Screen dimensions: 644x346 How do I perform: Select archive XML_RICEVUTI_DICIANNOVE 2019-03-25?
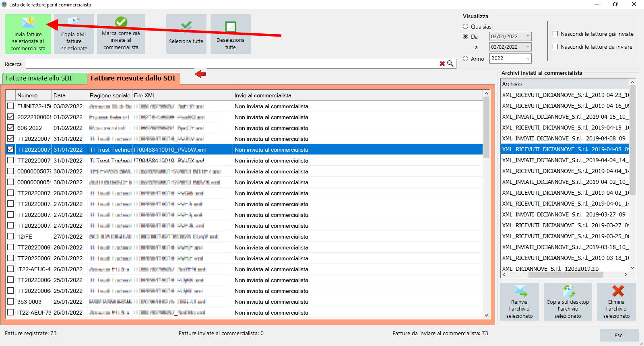[x=565, y=236]
